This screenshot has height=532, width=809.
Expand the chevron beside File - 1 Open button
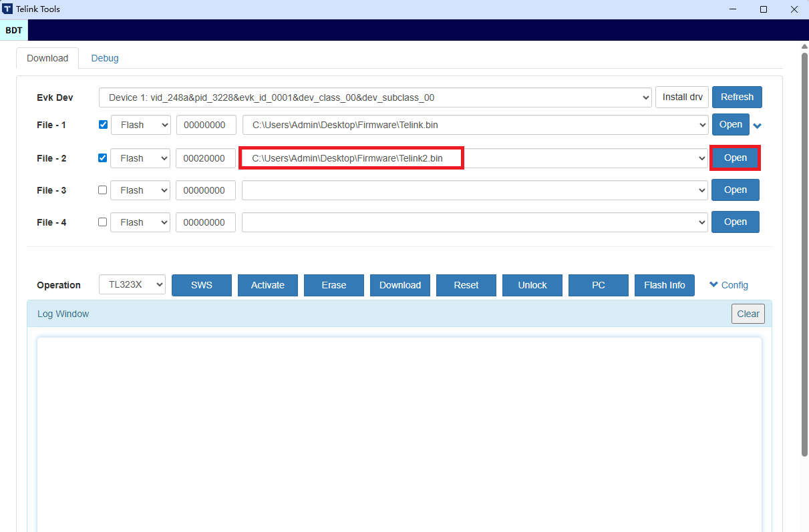coord(757,125)
